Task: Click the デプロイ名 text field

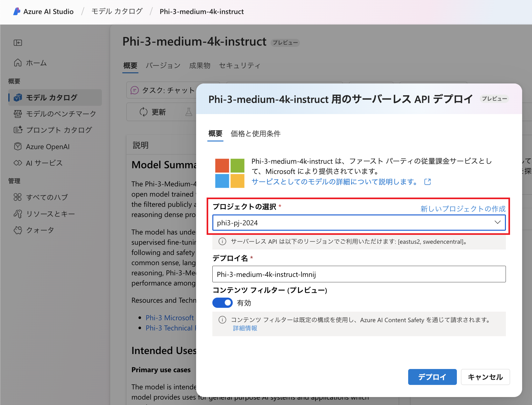Action: 359,274
